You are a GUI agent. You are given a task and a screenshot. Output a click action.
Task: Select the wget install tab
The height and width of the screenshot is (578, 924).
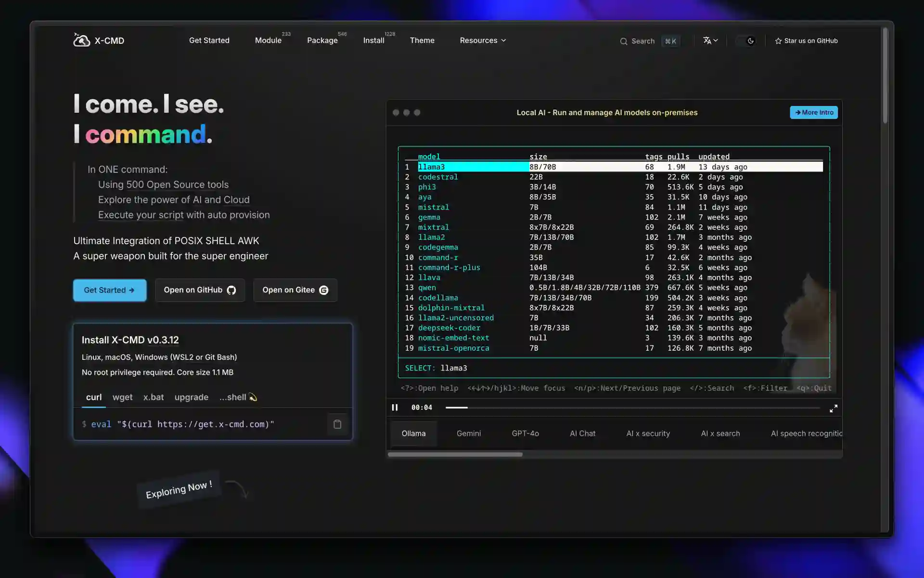click(122, 397)
